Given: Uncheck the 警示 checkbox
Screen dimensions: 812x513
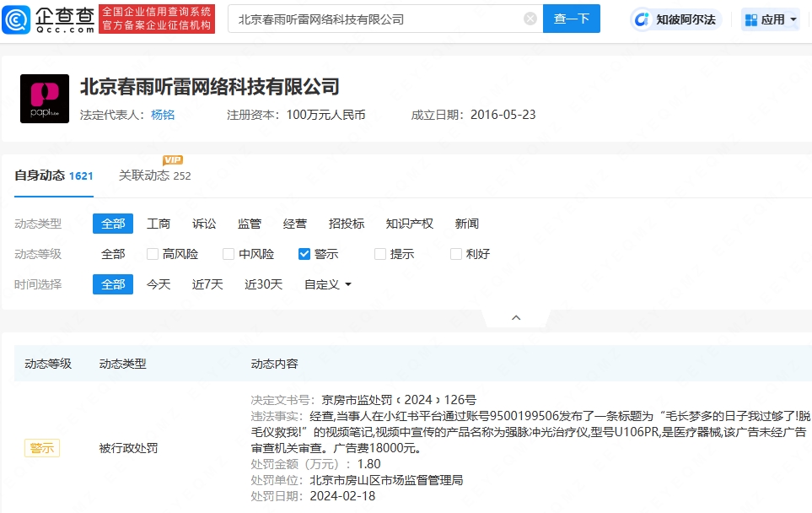Looking at the screenshot, I should pos(304,254).
